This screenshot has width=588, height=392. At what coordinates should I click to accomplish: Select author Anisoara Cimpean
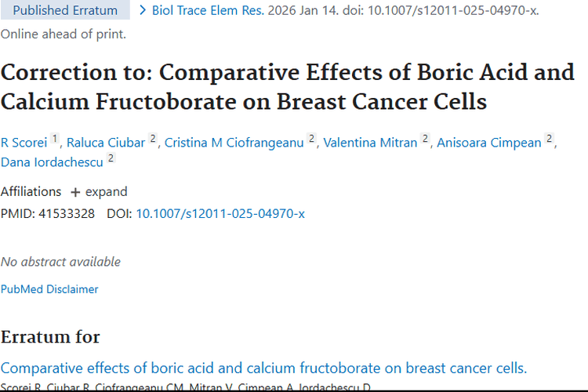click(489, 143)
